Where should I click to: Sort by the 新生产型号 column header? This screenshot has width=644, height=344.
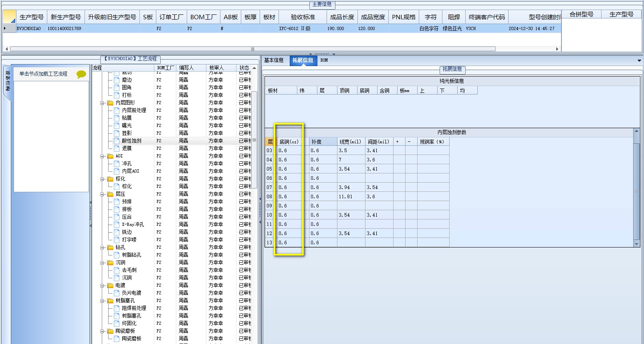click(66, 17)
